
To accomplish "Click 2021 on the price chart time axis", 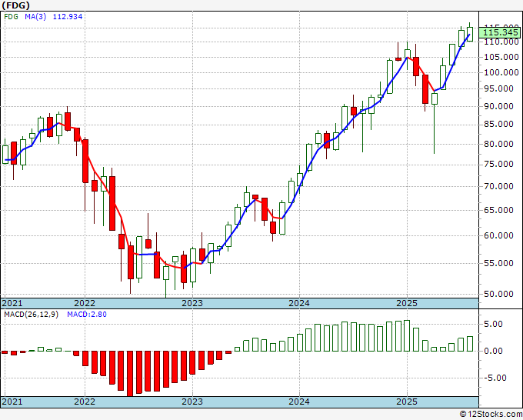I will click(12, 303).
